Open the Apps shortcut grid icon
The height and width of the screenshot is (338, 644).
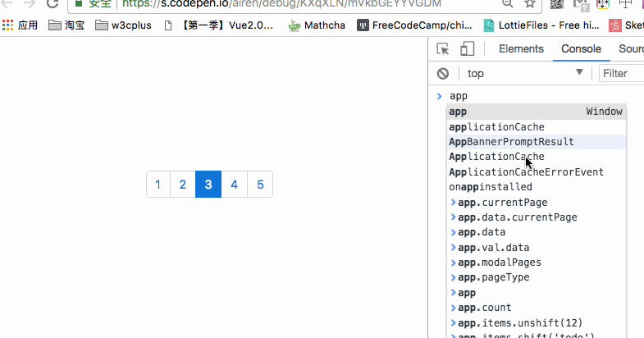[9, 25]
